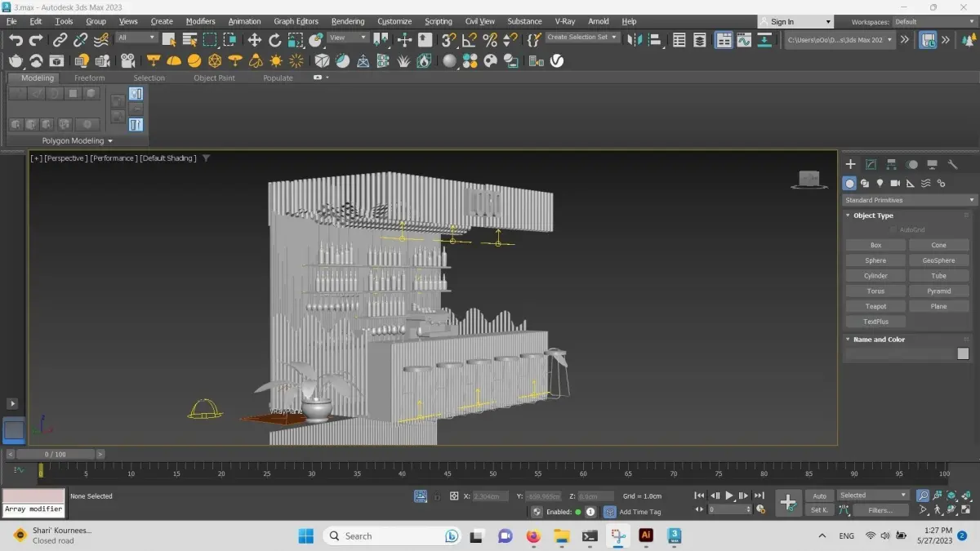Click the Align tool icon

pyautogui.click(x=655, y=39)
